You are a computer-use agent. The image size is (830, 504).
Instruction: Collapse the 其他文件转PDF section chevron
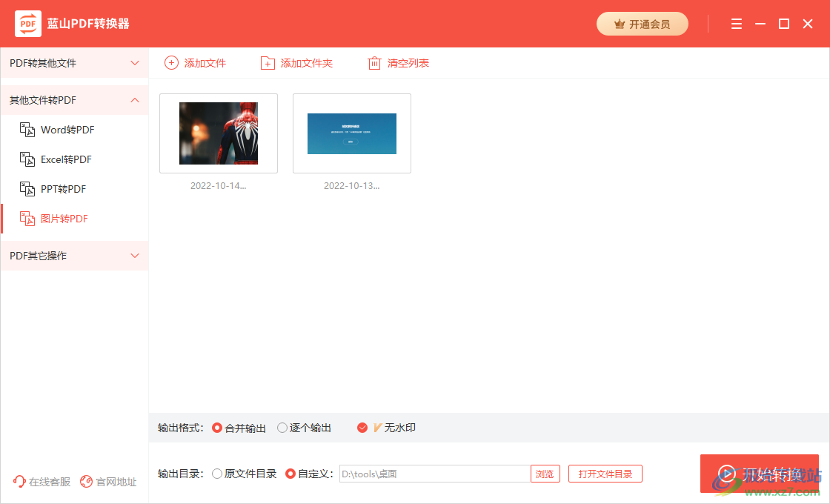click(x=135, y=100)
